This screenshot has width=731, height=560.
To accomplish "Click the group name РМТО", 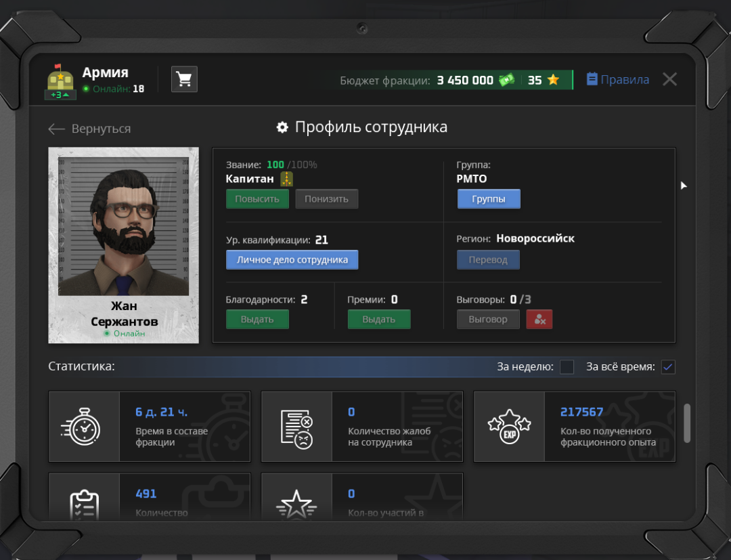I will [471, 179].
